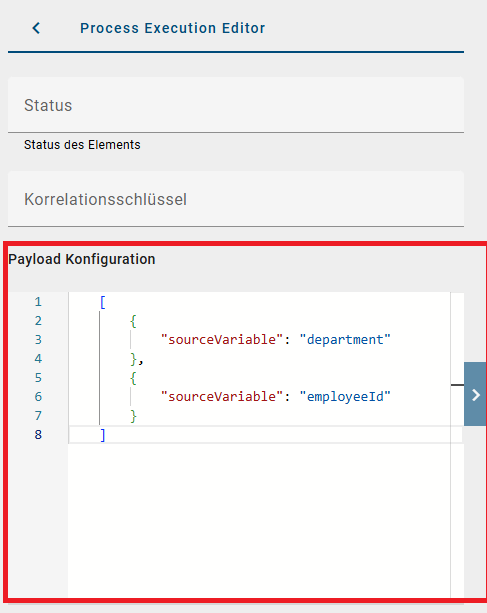Click "sourceVariable" key on line 6
The width and height of the screenshot is (487, 613).
[222, 397]
